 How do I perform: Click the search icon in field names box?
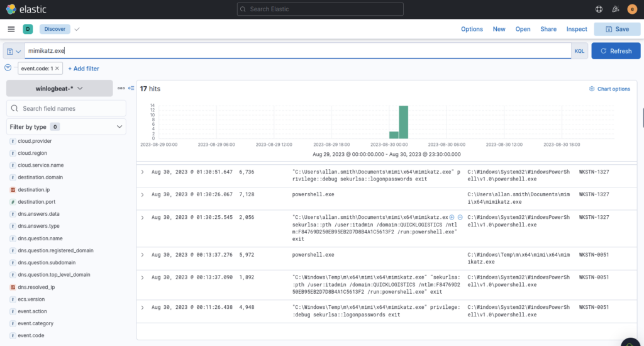15,108
